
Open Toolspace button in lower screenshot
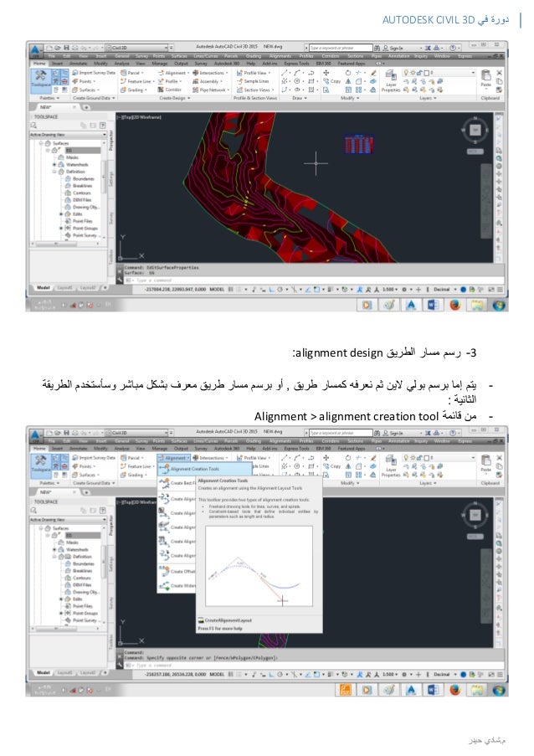pos(40,465)
